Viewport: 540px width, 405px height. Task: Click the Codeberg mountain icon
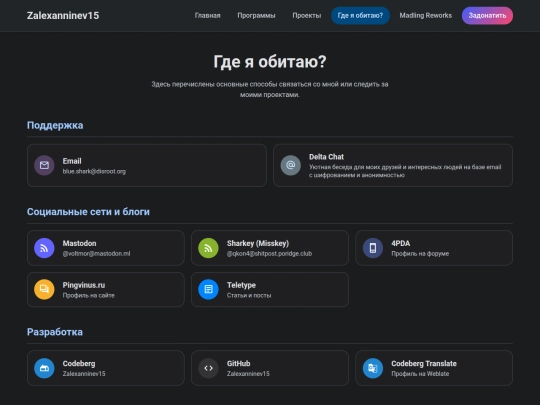pos(44,368)
